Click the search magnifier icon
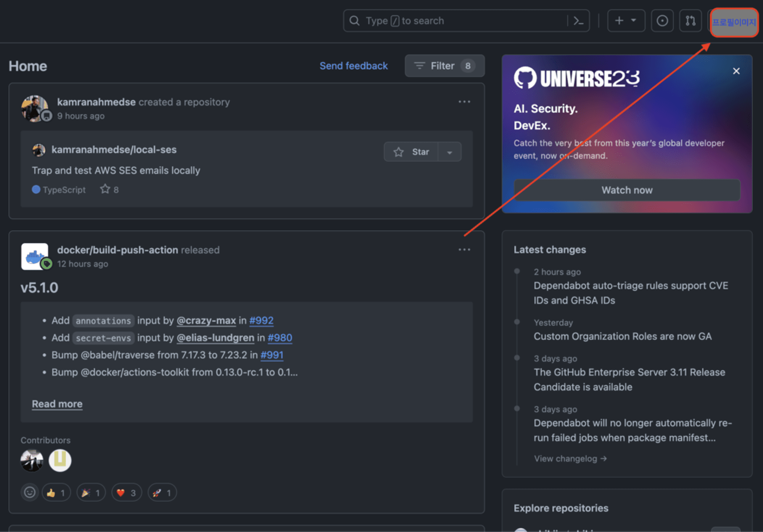 click(354, 21)
